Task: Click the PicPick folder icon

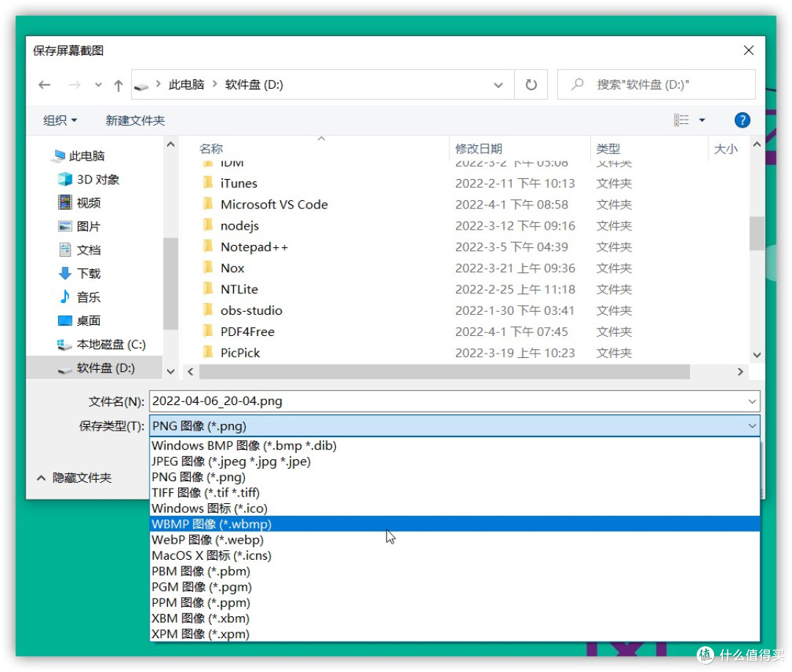Action: (208, 352)
